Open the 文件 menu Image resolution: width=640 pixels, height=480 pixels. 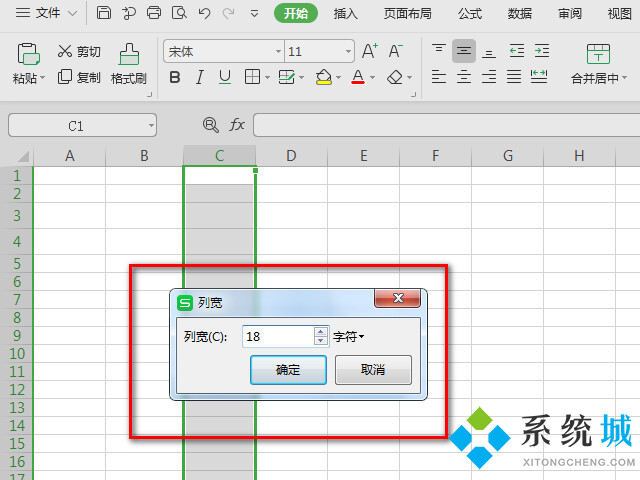46,13
